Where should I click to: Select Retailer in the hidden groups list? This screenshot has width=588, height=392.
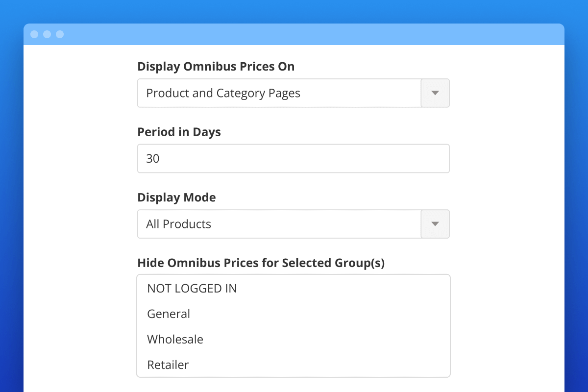click(x=168, y=365)
